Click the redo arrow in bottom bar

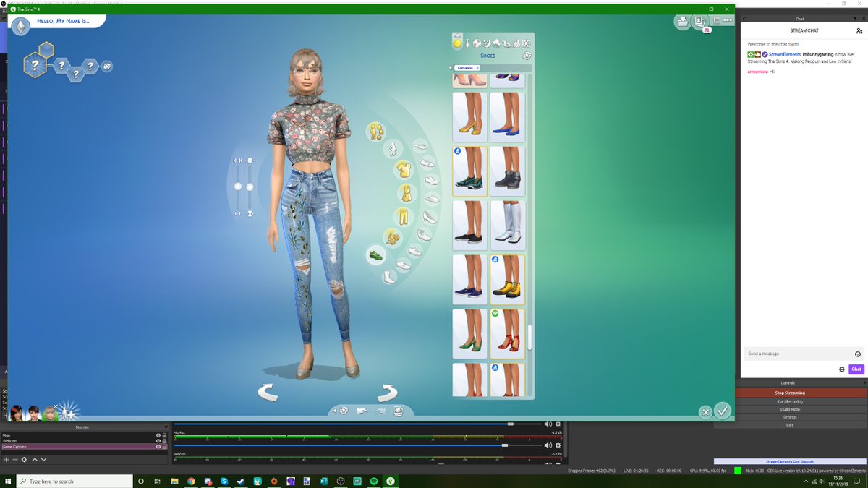[380, 411]
